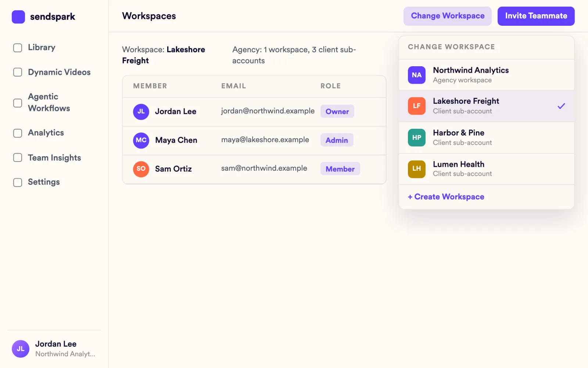This screenshot has width=588, height=368.
Task: Switch to Northwind Analytics agency workspace
Action: (x=487, y=75)
